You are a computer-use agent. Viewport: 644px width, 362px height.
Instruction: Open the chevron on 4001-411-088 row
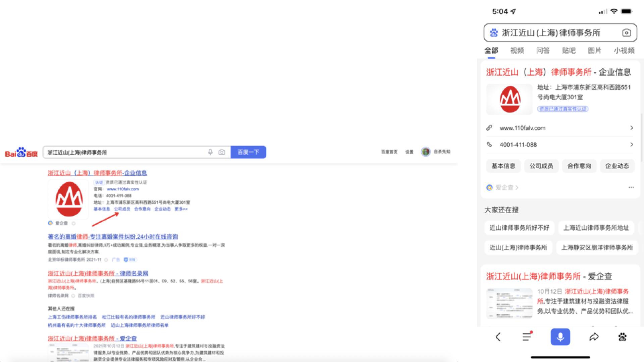[631, 145]
